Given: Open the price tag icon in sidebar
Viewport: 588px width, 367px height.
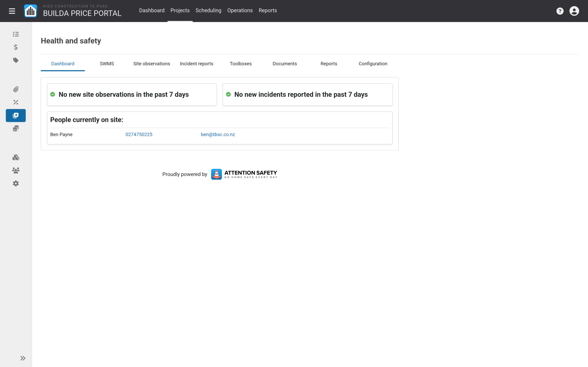Looking at the screenshot, I should tap(16, 60).
